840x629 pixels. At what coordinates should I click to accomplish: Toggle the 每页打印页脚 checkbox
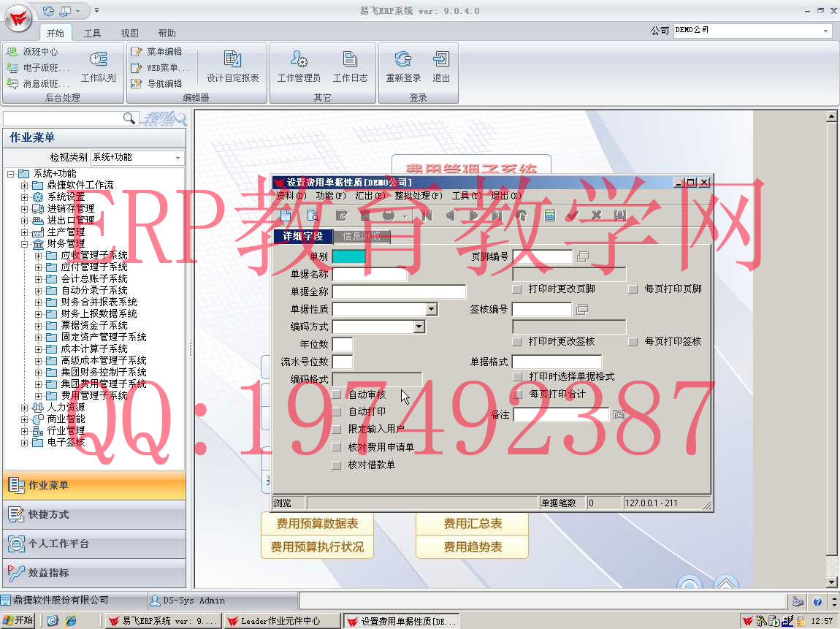(x=633, y=289)
